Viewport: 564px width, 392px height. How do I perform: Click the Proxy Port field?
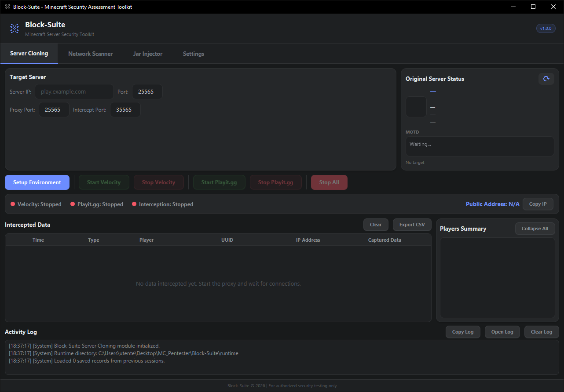[x=54, y=110]
